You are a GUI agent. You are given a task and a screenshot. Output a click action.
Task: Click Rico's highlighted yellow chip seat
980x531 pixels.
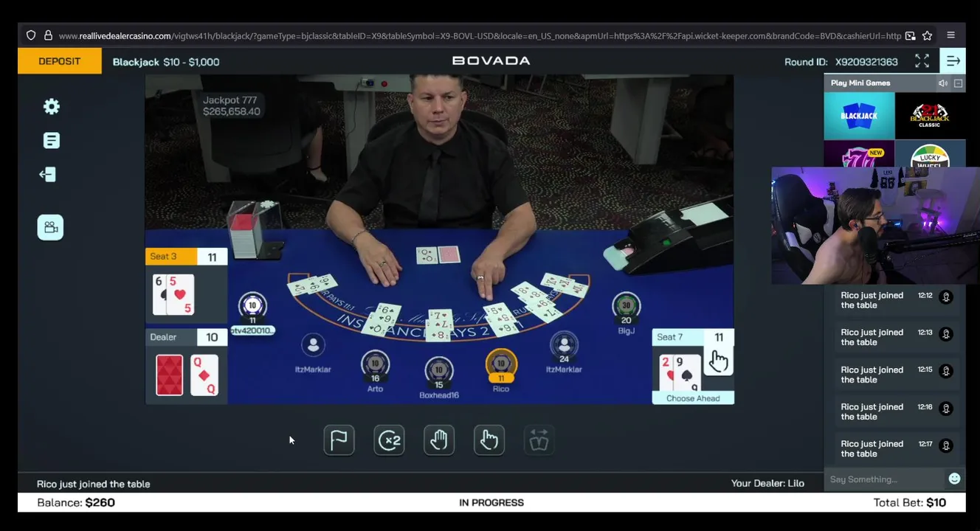tap(501, 364)
